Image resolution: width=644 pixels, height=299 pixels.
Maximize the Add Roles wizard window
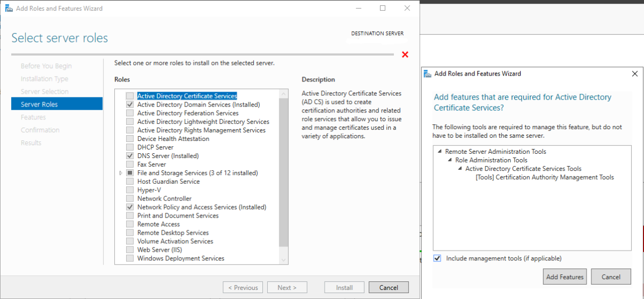(383, 9)
